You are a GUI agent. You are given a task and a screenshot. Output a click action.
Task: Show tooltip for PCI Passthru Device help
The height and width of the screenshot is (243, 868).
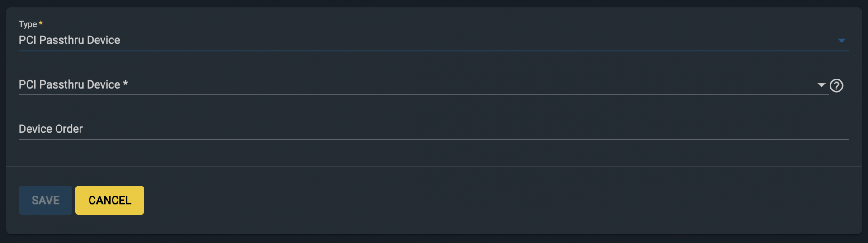tap(836, 85)
